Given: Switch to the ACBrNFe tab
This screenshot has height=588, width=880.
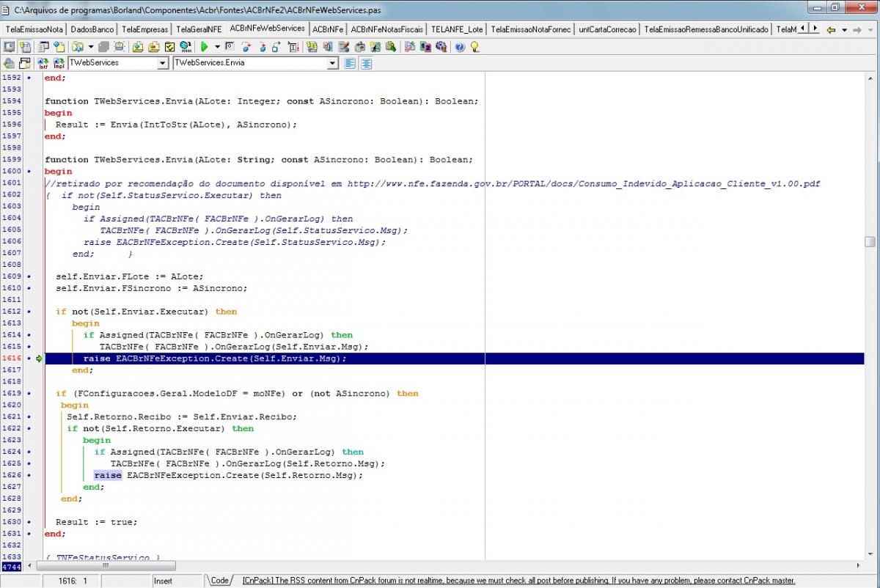Looking at the screenshot, I should click(x=328, y=29).
